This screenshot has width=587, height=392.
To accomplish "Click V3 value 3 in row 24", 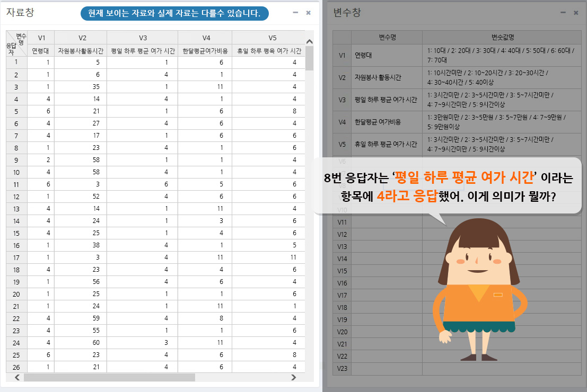I will pyautogui.click(x=143, y=343).
